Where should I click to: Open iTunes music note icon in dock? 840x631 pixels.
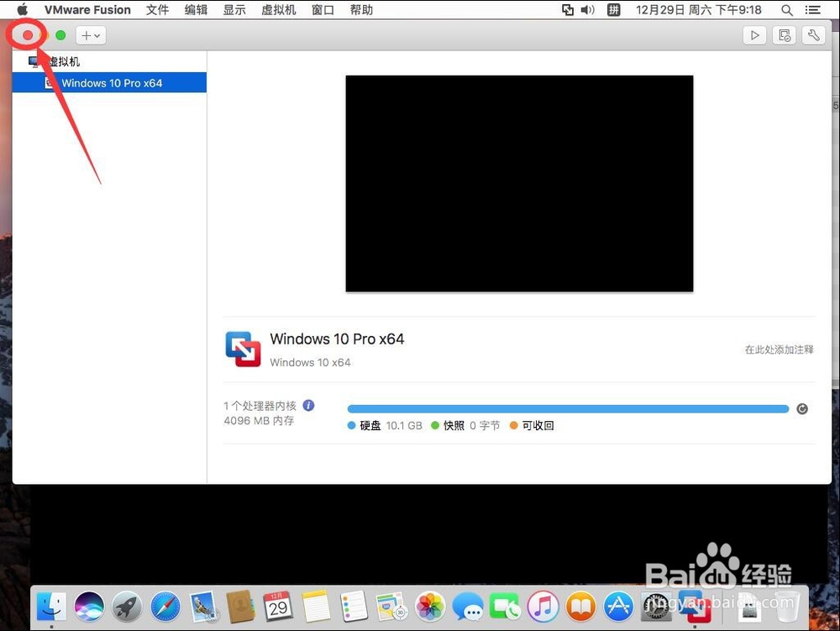[543, 607]
